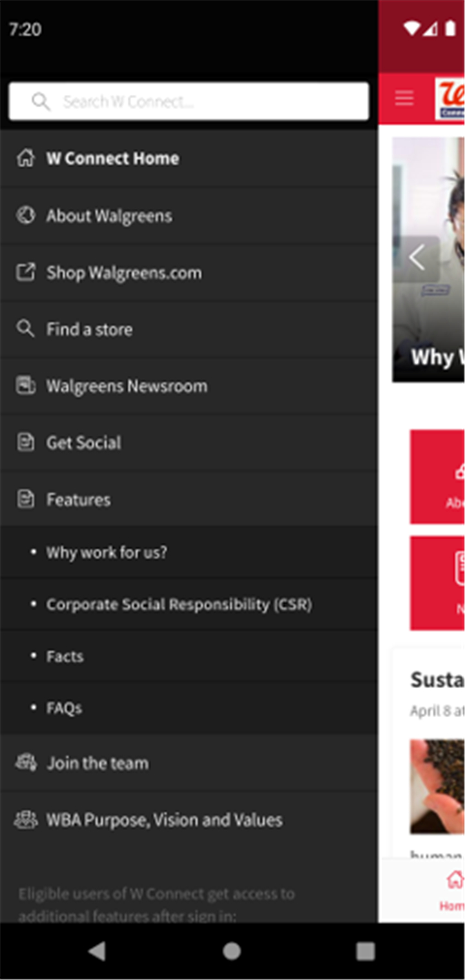Tap the Android recent apps square button
This screenshot has height=980, width=465.
[x=366, y=950]
